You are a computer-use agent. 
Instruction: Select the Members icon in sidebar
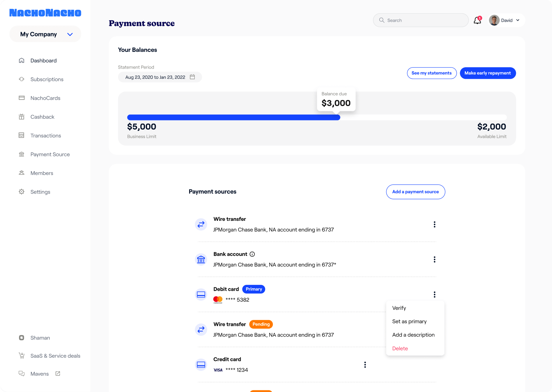(22, 173)
